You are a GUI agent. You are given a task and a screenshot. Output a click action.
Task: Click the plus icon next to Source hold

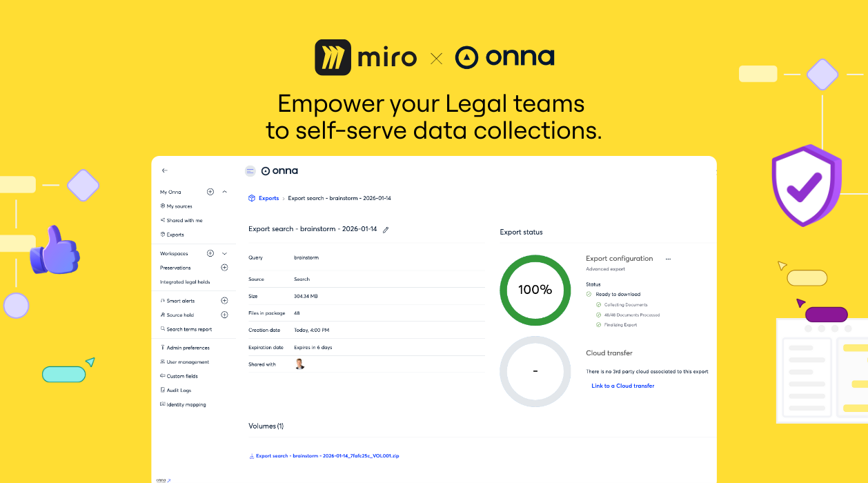[224, 315]
